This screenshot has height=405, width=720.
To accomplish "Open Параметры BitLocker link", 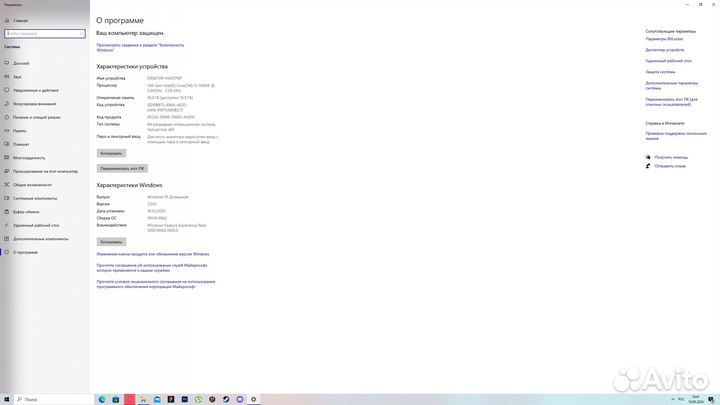I will click(x=664, y=39).
